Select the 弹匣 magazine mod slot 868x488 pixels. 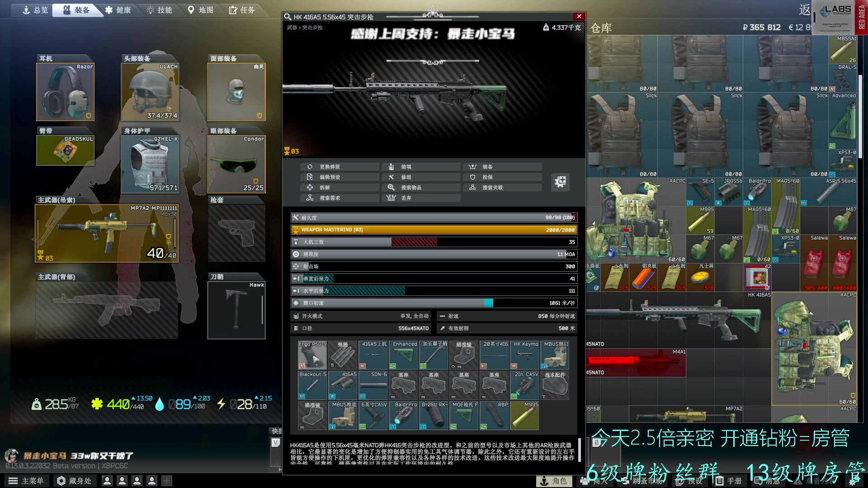(x=343, y=355)
